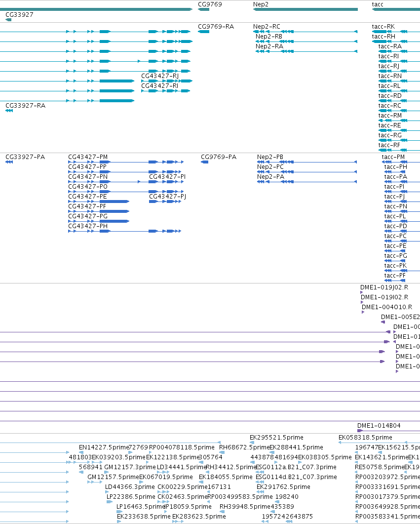Click the ESG0112a.B21_C07.3prime EST label

(296, 467)
